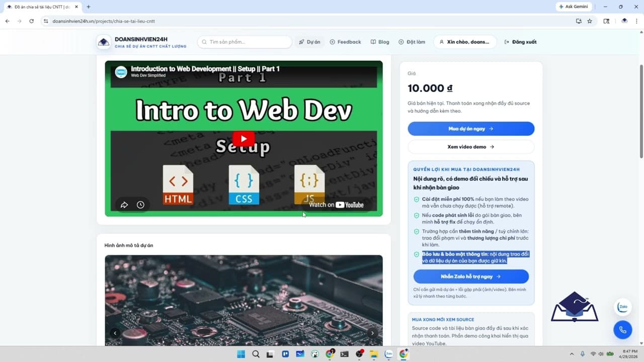Click the floating blue phone call icon
The height and width of the screenshot is (362, 644).
coord(623,330)
